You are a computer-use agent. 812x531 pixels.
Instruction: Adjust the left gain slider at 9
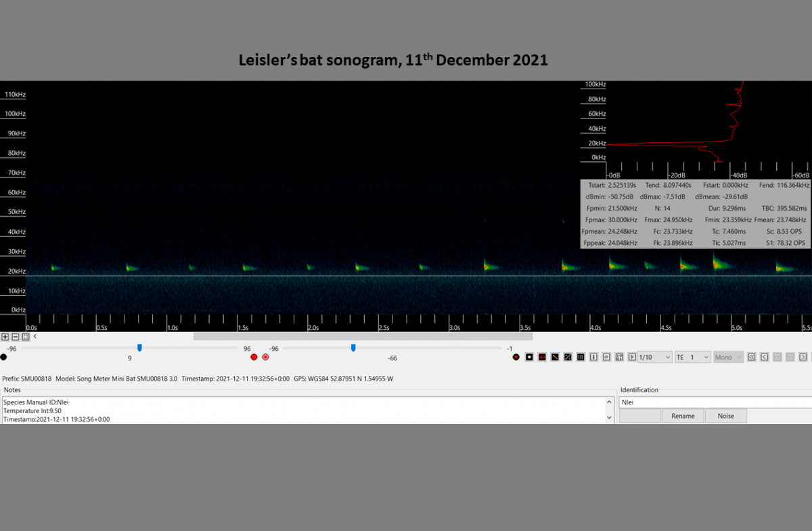[139, 347]
